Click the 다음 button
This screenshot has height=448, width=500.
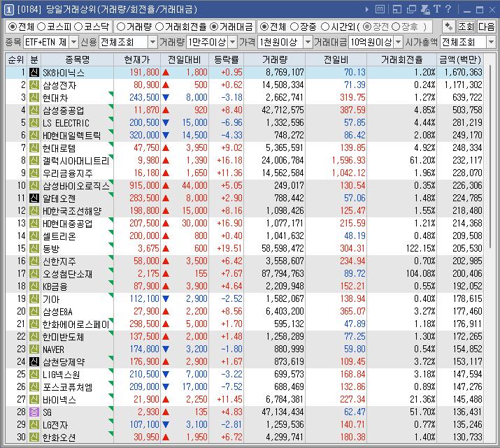click(x=486, y=27)
